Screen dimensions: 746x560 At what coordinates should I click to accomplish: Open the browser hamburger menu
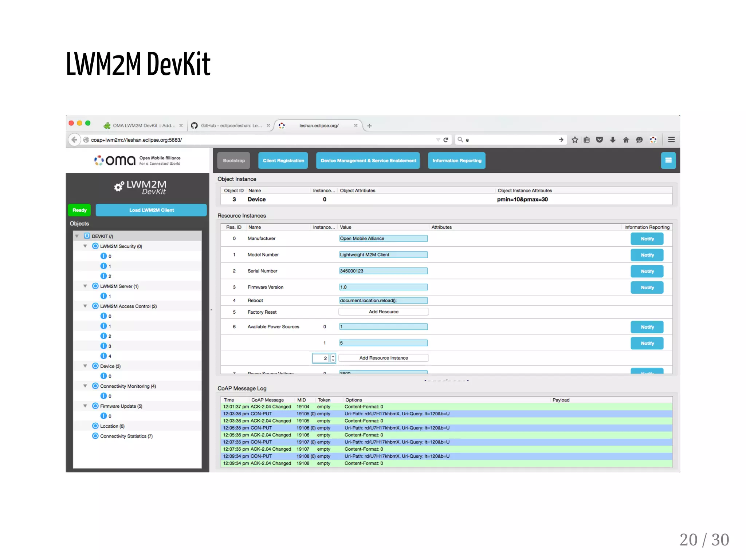pyautogui.click(x=671, y=140)
